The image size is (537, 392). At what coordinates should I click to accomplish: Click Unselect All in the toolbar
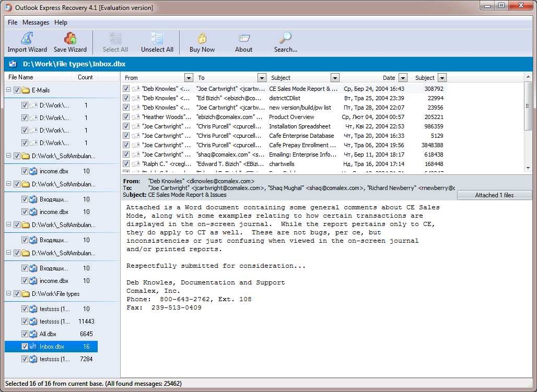(x=157, y=42)
